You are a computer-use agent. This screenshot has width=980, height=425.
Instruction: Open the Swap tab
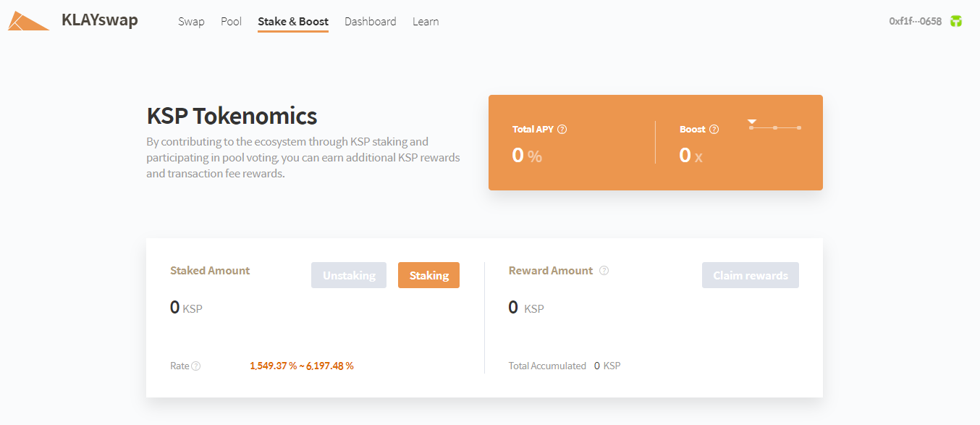click(x=191, y=22)
